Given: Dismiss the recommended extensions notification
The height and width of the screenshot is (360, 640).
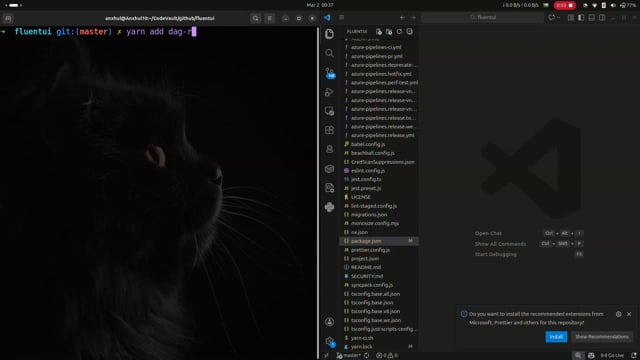Looking at the screenshot, I should 629,314.
